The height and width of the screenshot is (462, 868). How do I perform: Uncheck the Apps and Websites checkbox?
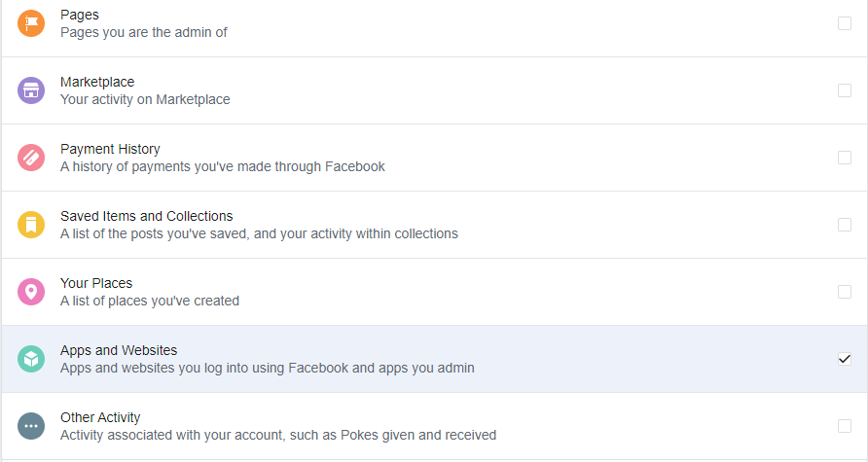tap(845, 359)
